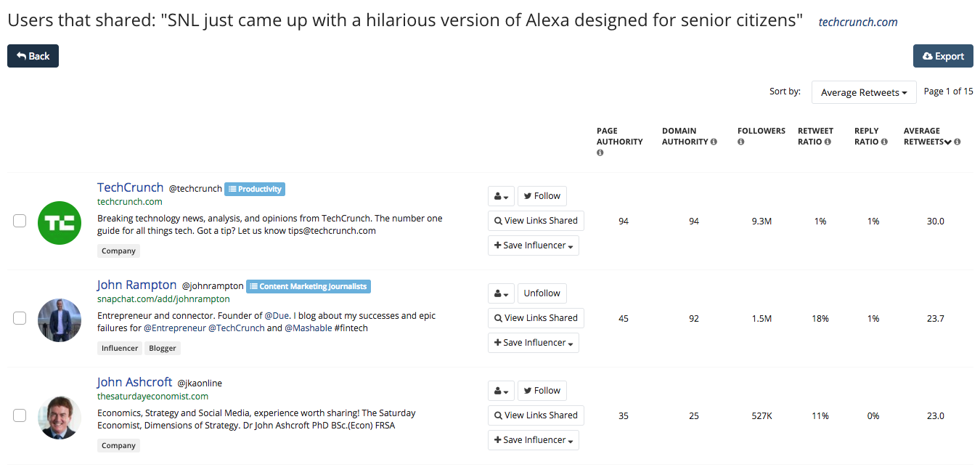Click the Export button
Image resolution: width=980 pixels, height=467 pixels.
(x=943, y=56)
